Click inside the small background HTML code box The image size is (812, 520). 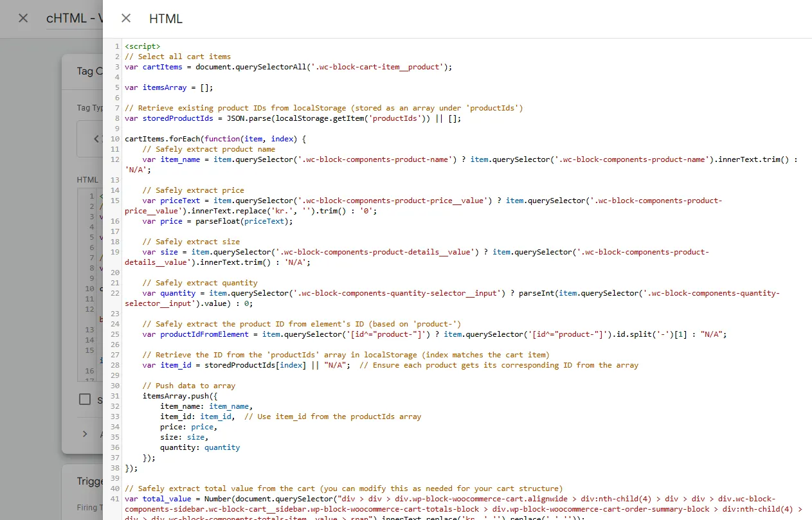pyautogui.click(x=90, y=283)
